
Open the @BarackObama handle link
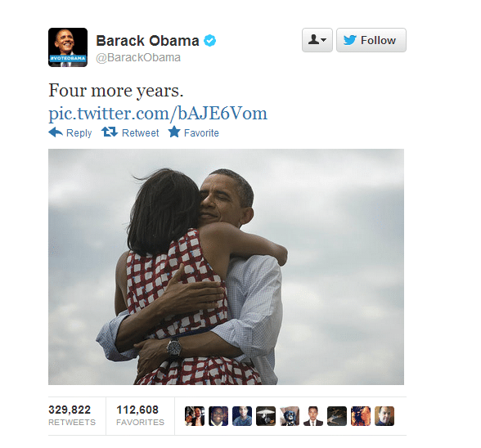coord(138,58)
